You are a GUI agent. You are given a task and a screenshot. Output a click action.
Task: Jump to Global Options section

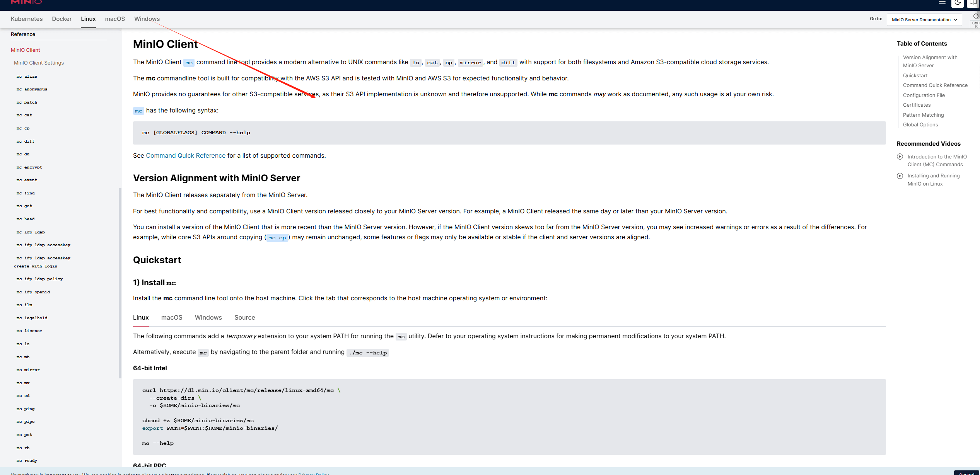(920, 125)
